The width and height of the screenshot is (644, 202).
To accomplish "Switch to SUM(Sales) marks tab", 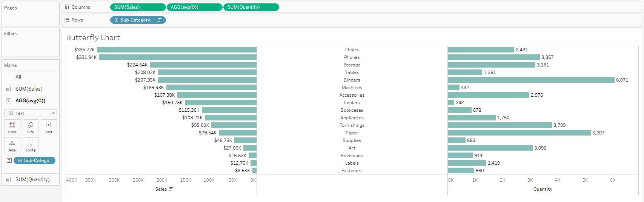I will click(x=29, y=89).
